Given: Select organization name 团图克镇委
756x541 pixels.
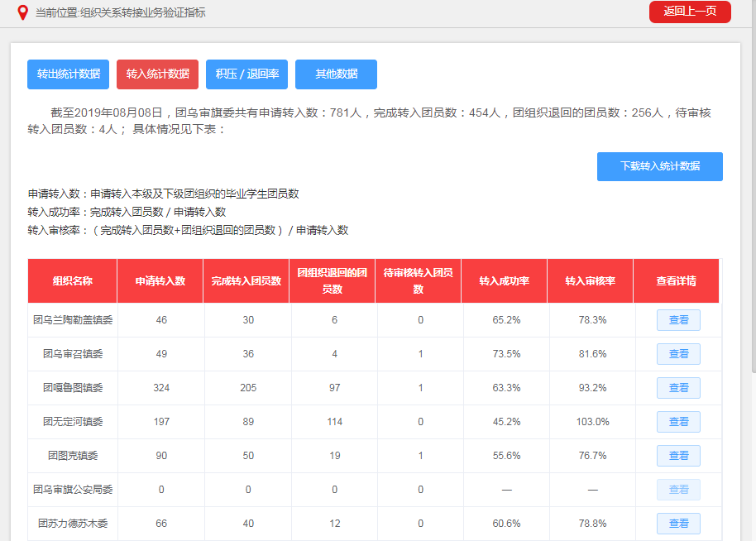Looking at the screenshot, I should tap(73, 456).
